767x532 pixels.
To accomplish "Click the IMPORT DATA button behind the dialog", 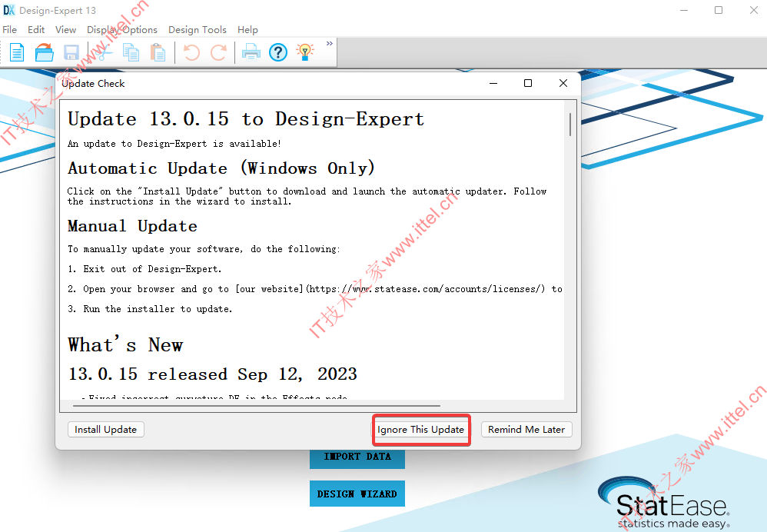I will [x=357, y=459].
